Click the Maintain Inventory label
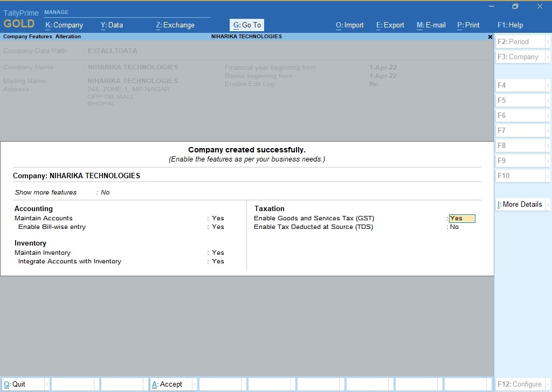Image resolution: width=552 pixels, height=392 pixels. (43, 253)
